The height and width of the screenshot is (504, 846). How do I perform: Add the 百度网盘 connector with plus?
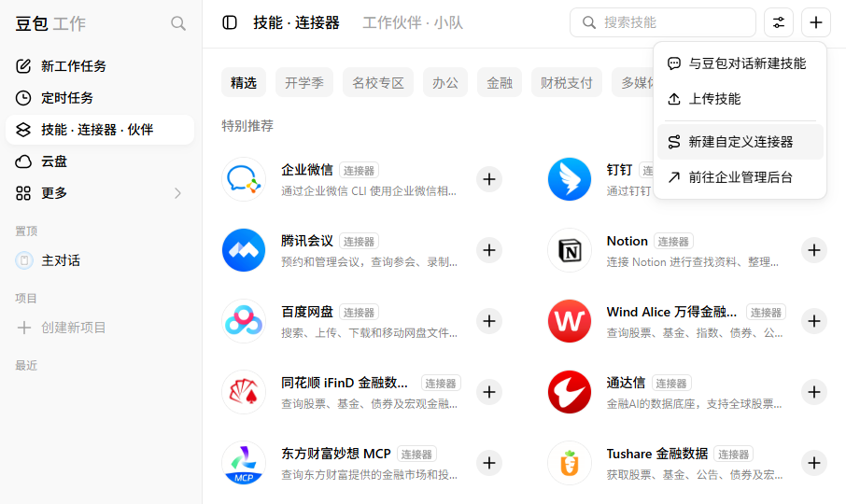pyautogui.click(x=489, y=321)
